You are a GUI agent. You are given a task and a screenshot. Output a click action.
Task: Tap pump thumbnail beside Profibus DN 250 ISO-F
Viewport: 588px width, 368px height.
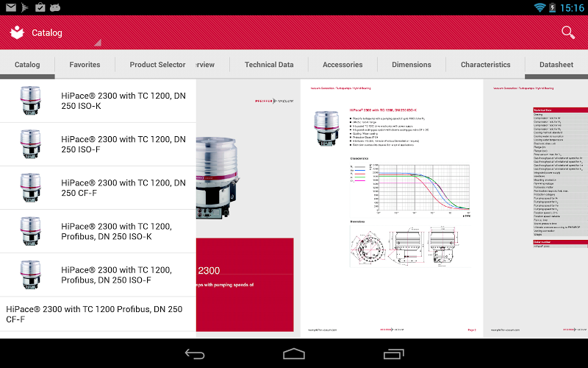(x=30, y=275)
